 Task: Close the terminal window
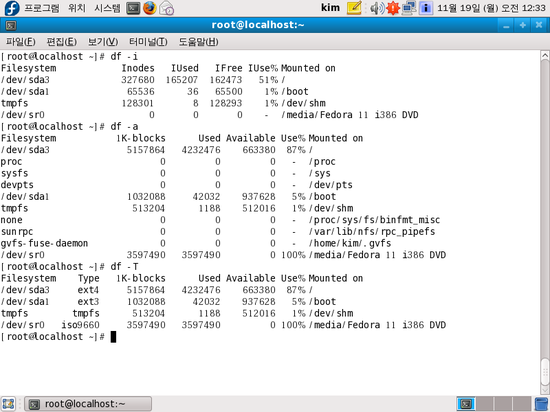(x=539, y=26)
